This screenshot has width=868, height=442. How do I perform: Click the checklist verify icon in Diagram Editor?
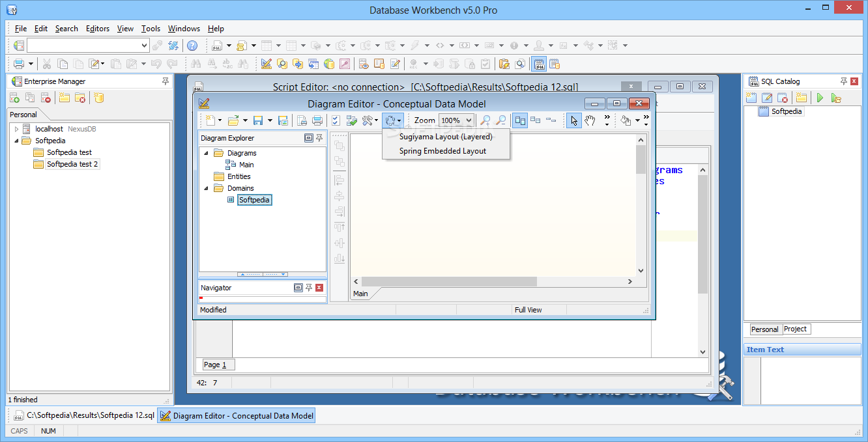tap(336, 120)
